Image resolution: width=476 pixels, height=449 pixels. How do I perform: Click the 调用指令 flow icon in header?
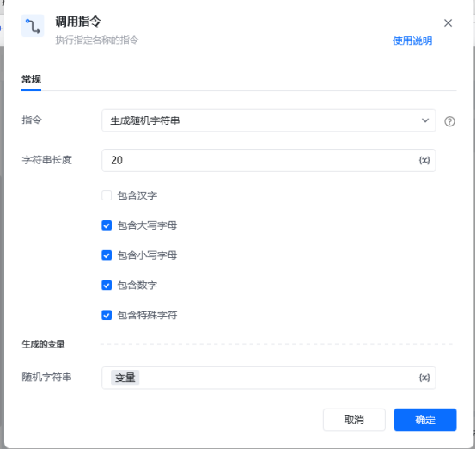(33, 26)
